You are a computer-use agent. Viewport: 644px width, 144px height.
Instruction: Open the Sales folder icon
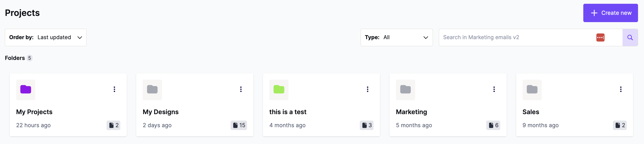pos(532,89)
